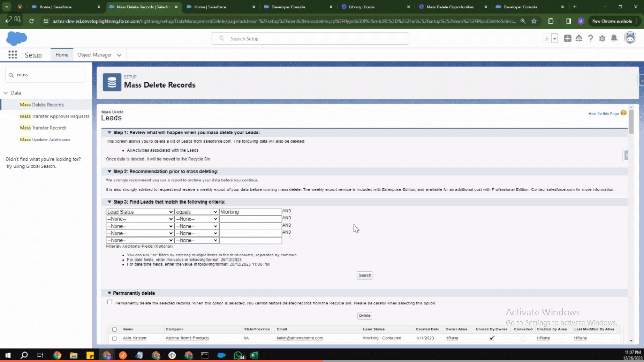Open Mass Update Addresses in the sidebar
644x362 pixels.
pyautogui.click(x=45, y=140)
